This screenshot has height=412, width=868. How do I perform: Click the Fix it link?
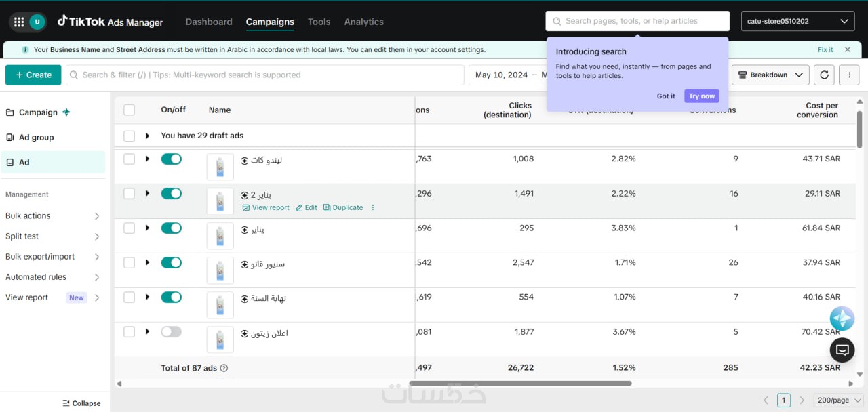(825, 50)
